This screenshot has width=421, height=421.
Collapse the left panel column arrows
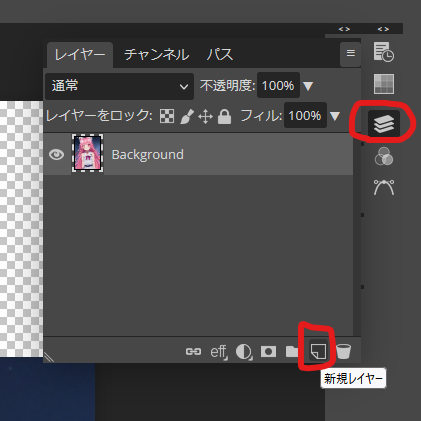pos(344,29)
